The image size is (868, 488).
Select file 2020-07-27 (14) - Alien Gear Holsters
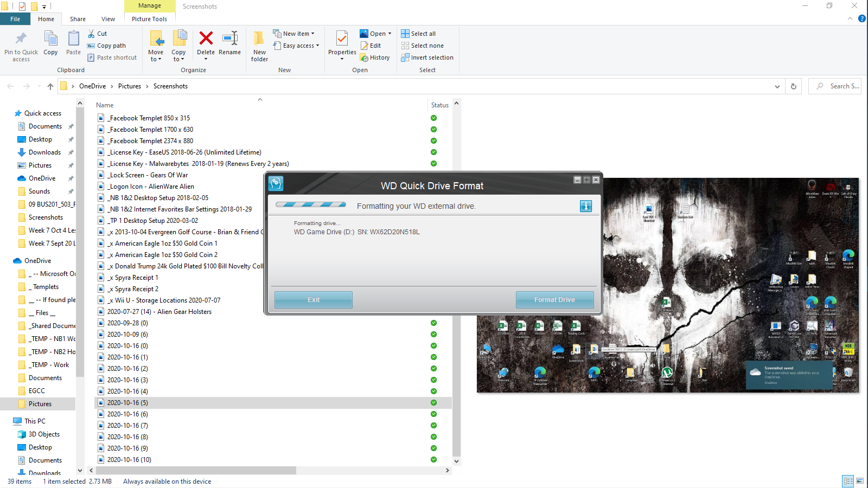(x=159, y=312)
